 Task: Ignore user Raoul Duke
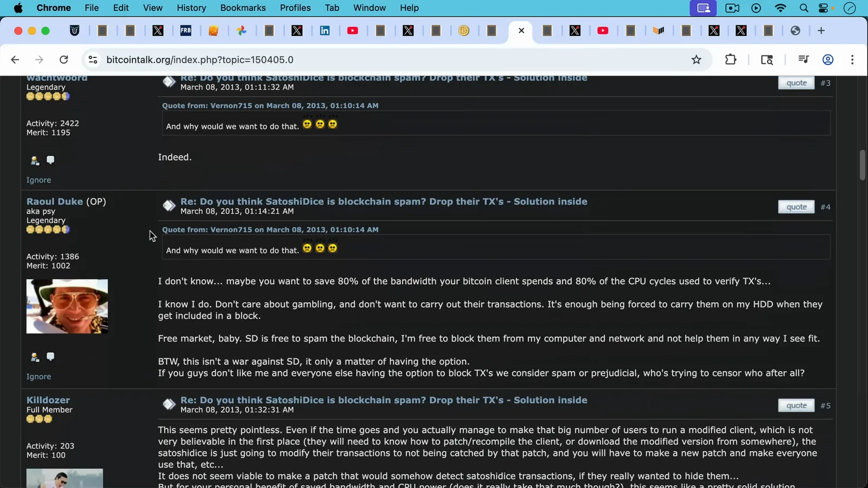(x=39, y=376)
